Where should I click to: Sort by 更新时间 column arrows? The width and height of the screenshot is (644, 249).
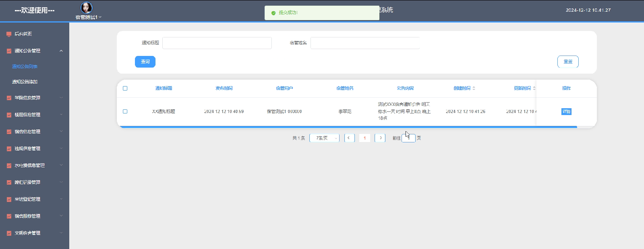[534, 88]
